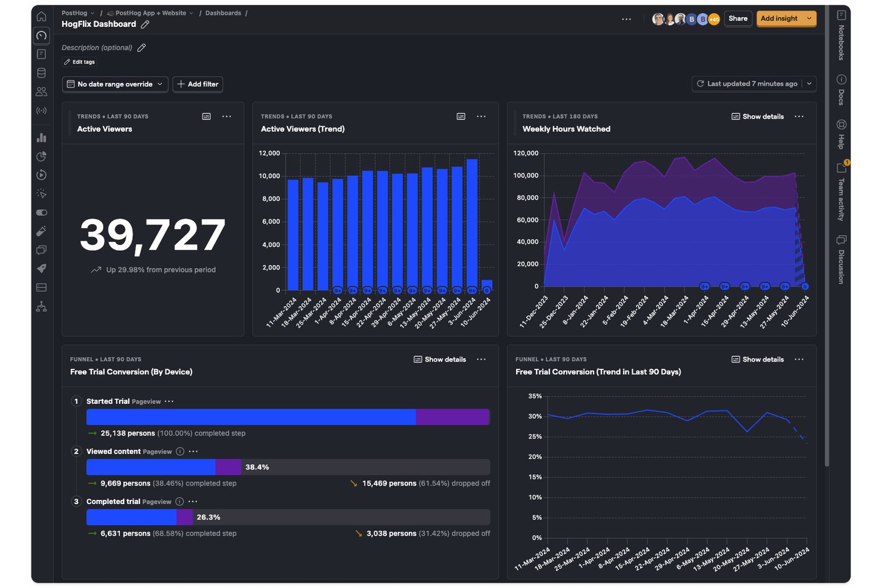The image size is (882, 588).
Task: Show details on Free Trial Conversion trend card
Action: 757,360
